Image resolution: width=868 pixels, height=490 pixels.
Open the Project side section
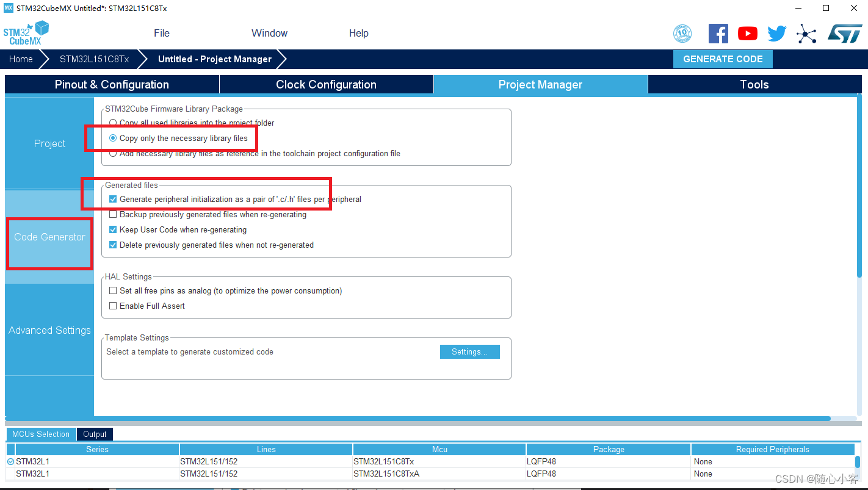point(49,143)
